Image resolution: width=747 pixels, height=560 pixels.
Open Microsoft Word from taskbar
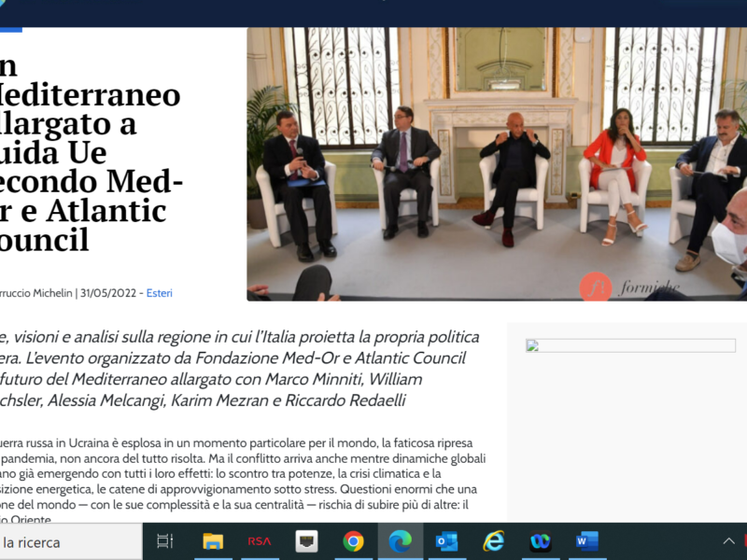tap(587, 541)
